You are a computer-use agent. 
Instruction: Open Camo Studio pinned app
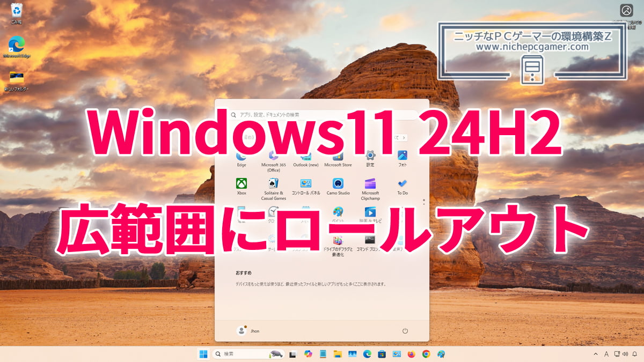click(x=338, y=187)
